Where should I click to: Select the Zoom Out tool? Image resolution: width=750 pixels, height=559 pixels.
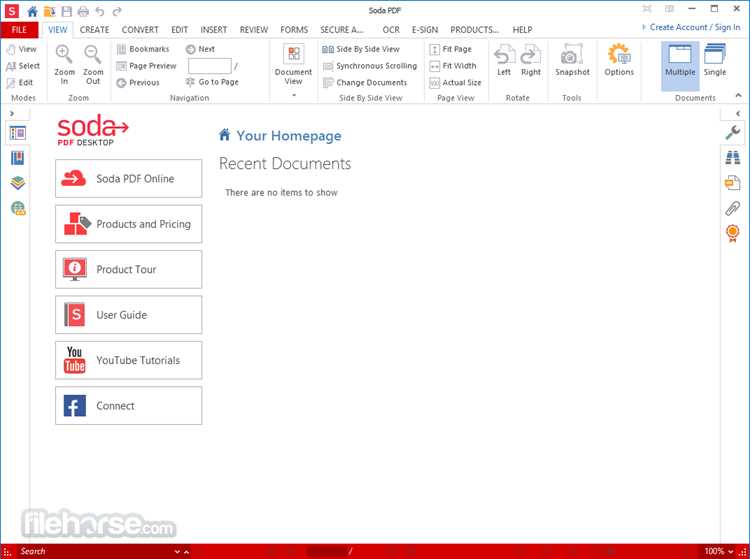pos(93,65)
